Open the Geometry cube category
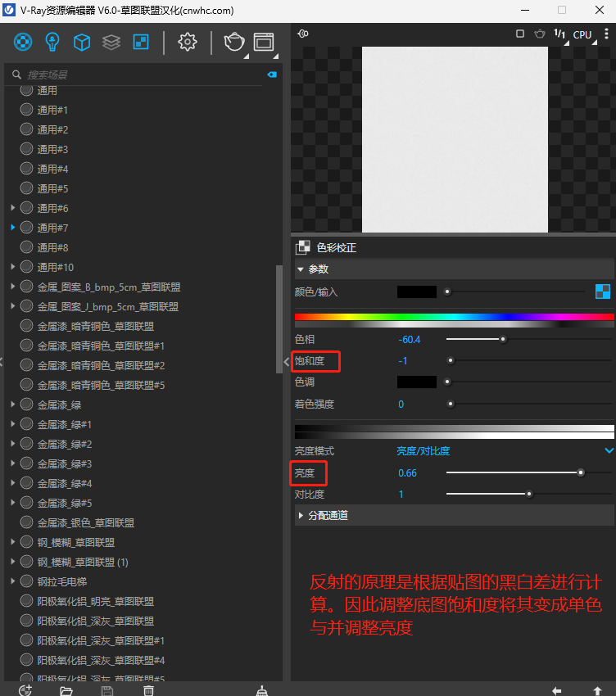 pos(82,42)
